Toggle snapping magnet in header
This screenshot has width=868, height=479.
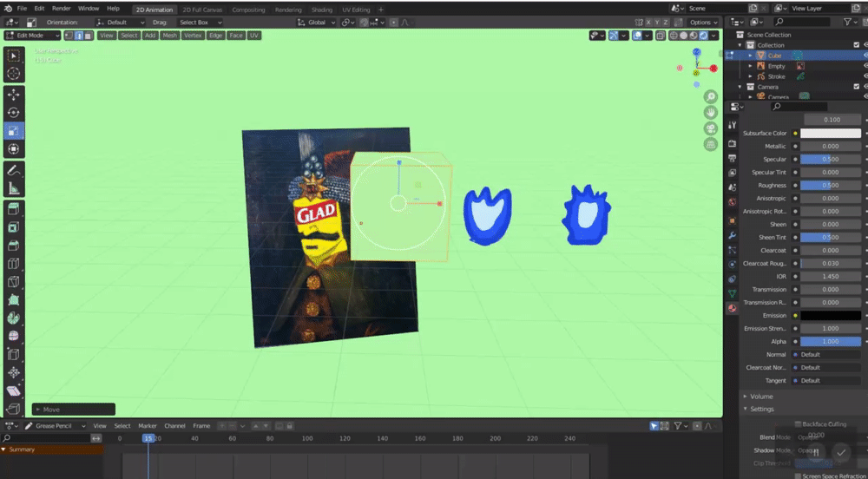(x=364, y=23)
